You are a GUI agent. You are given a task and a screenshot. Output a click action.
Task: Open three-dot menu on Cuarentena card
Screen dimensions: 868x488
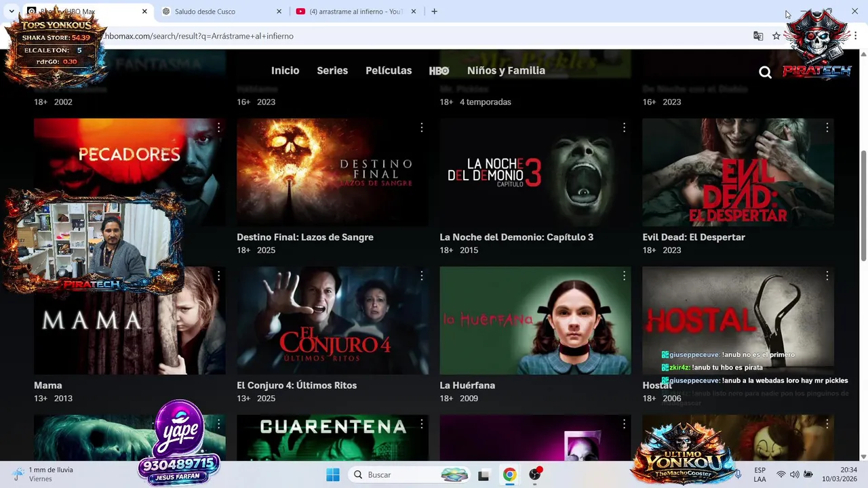click(x=421, y=424)
